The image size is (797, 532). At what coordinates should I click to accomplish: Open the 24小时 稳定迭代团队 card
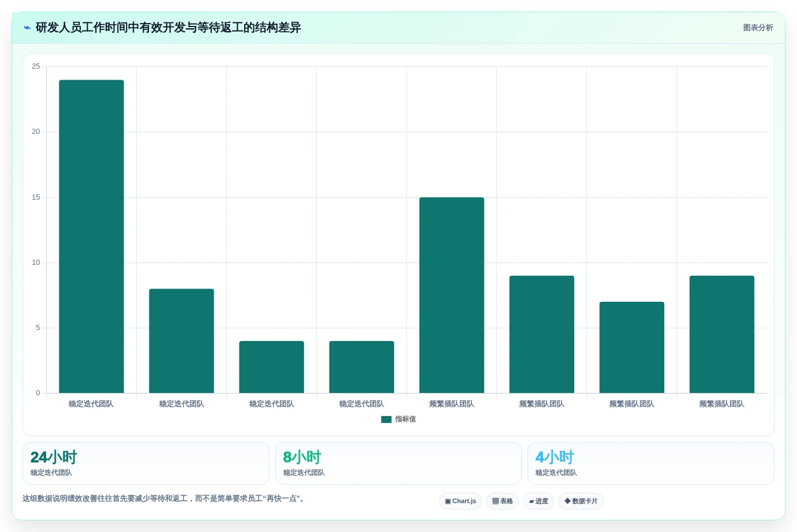(x=146, y=463)
